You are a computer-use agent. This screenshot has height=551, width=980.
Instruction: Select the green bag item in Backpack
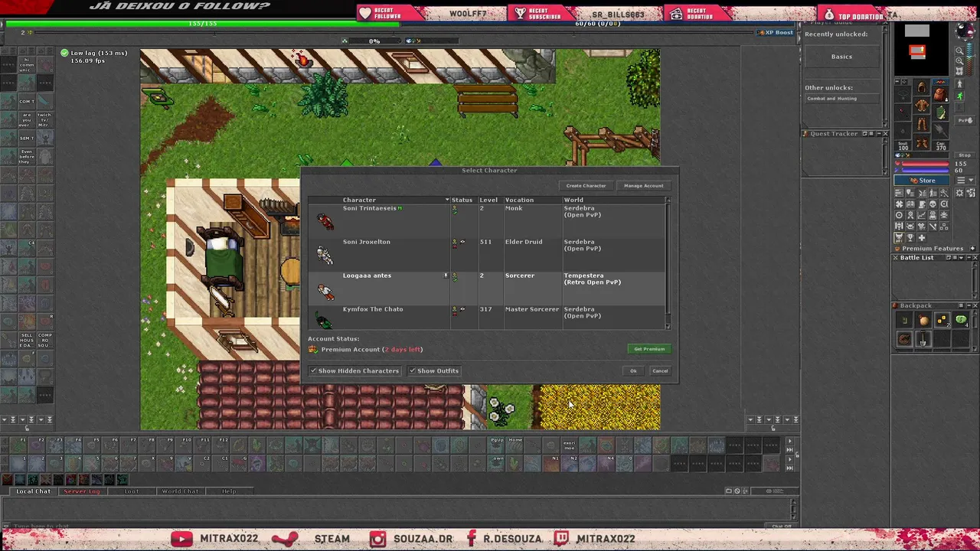961,321
